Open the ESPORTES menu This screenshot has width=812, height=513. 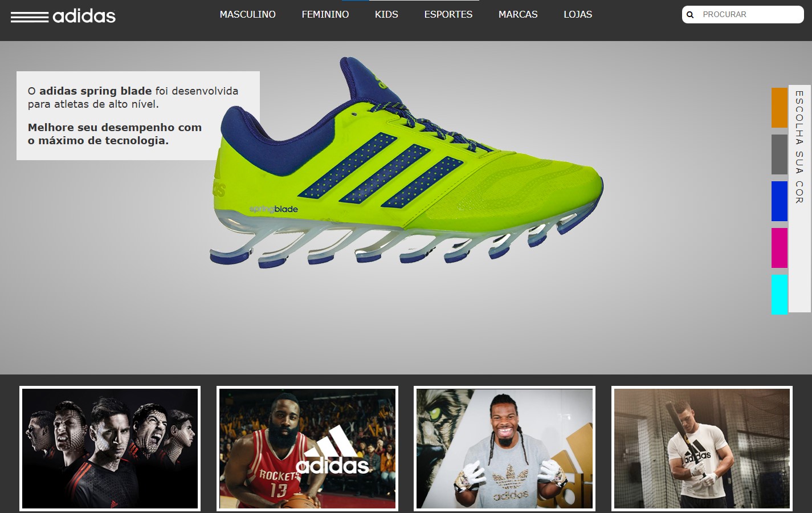[x=448, y=15]
